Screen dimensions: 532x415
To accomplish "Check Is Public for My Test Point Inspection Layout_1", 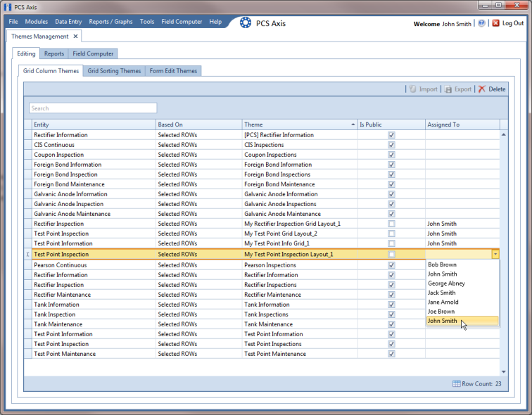I will 391,255.
